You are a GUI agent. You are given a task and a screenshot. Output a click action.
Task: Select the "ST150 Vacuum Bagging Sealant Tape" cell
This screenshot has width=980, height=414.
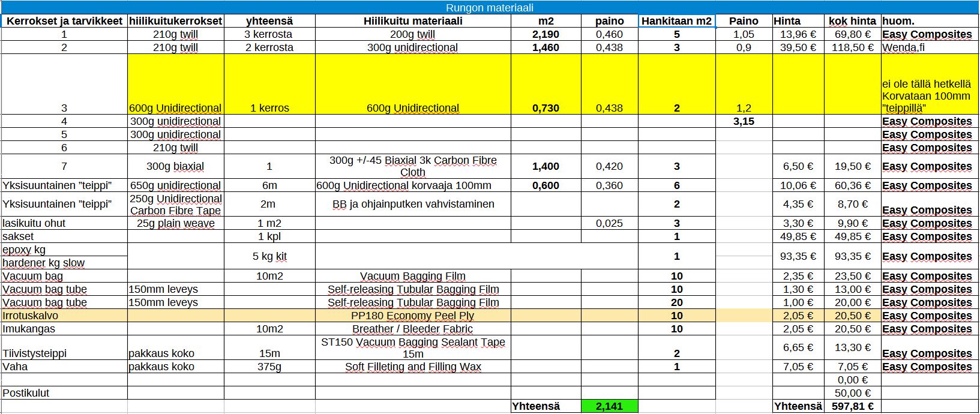(x=413, y=347)
